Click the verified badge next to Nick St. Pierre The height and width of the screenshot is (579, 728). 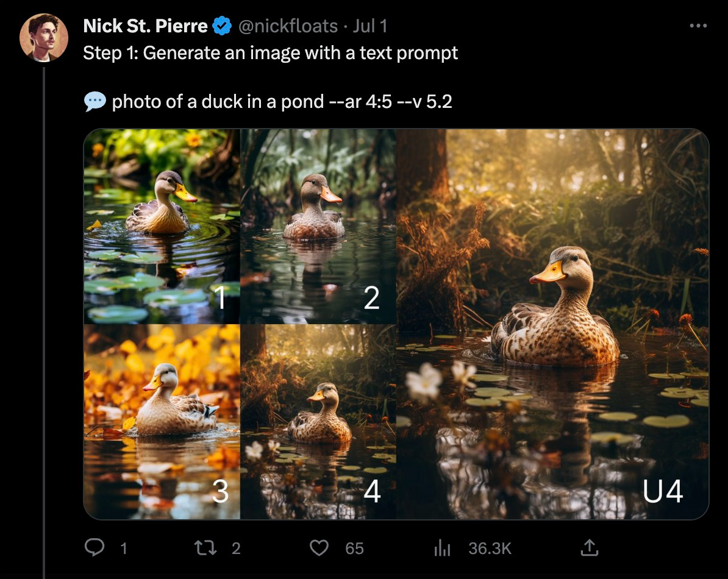(221, 26)
